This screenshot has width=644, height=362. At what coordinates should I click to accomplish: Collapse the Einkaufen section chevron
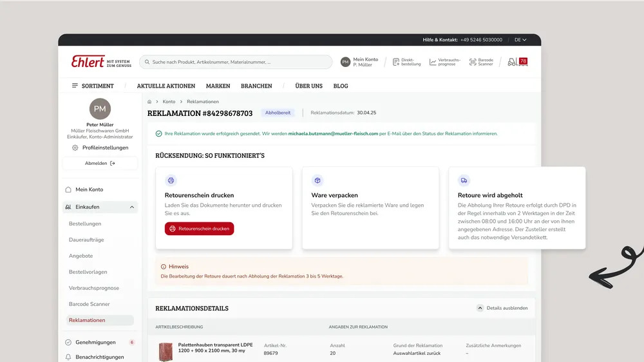coord(132,207)
